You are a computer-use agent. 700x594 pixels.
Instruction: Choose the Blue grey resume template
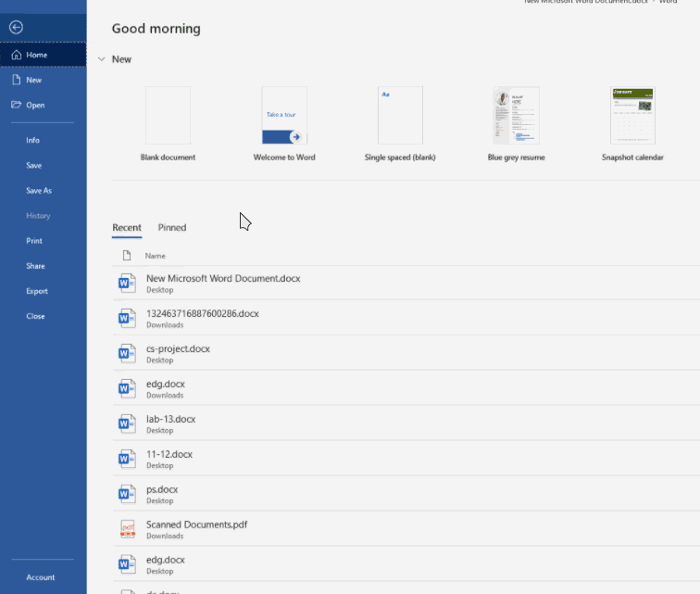[x=516, y=124]
